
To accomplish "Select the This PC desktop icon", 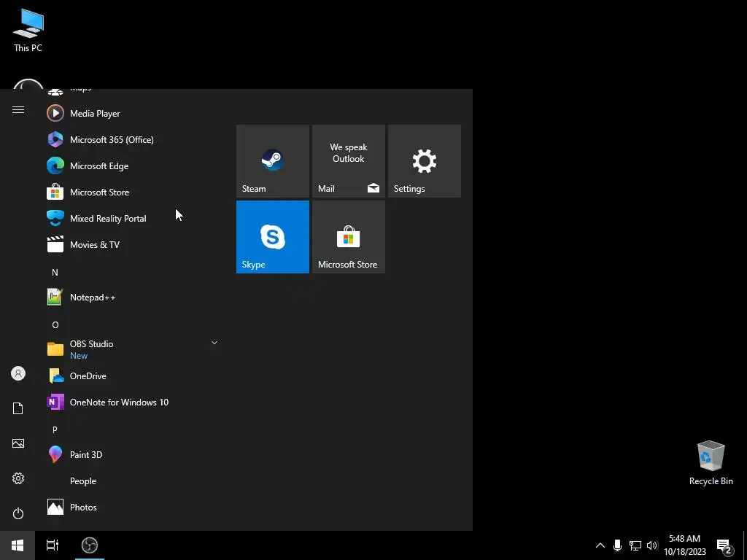I will coord(28,31).
